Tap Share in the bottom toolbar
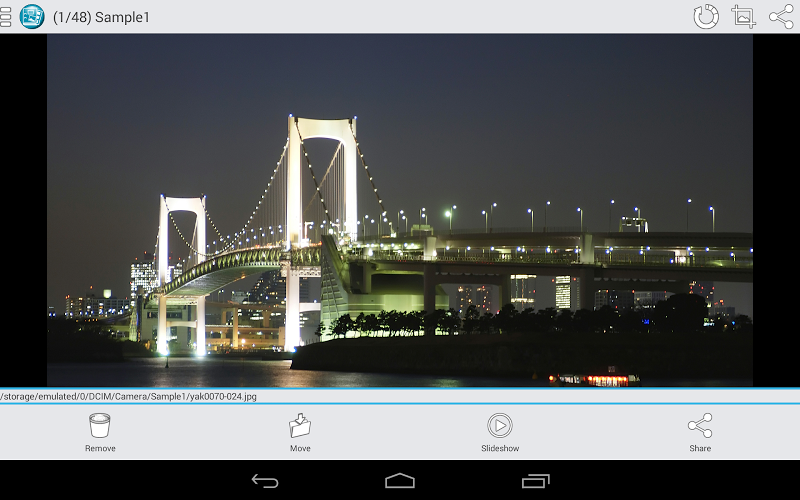The height and width of the screenshot is (500, 800). tap(700, 433)
